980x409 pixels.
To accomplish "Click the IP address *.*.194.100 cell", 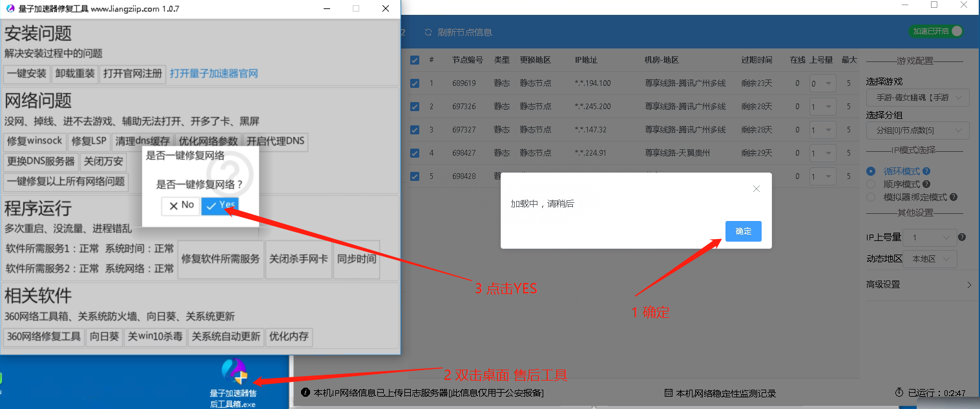I will (x=592, y=83).
